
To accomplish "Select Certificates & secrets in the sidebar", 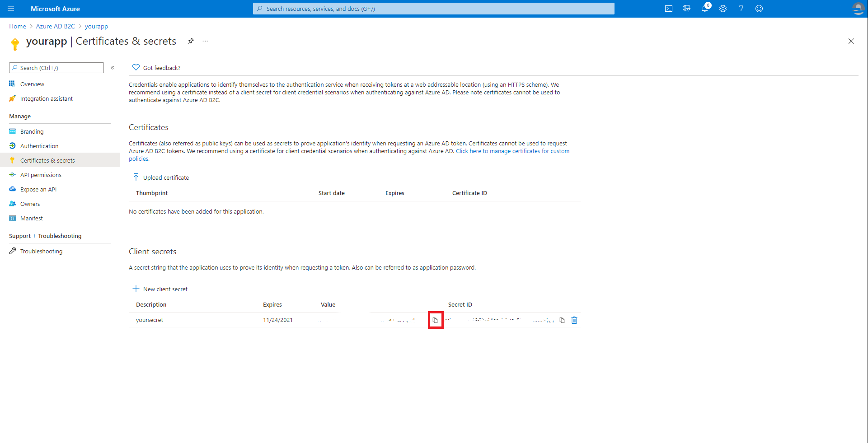I will coord(60,160).
